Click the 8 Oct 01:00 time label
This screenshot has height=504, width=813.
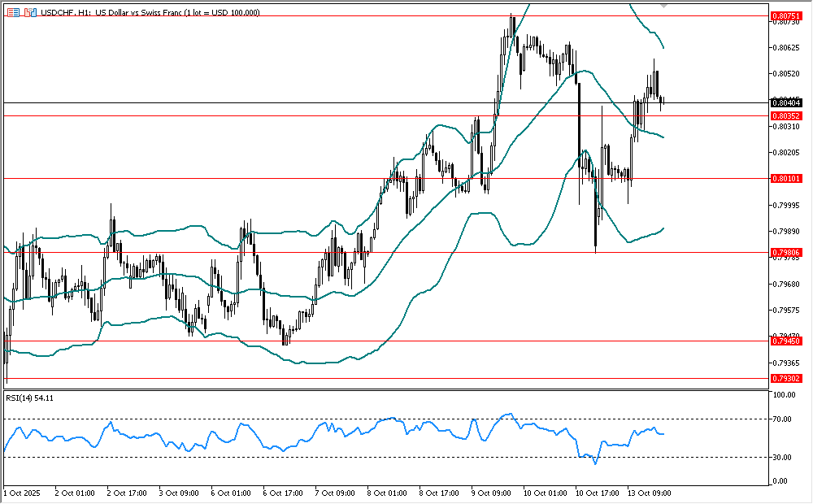point(388,493)
